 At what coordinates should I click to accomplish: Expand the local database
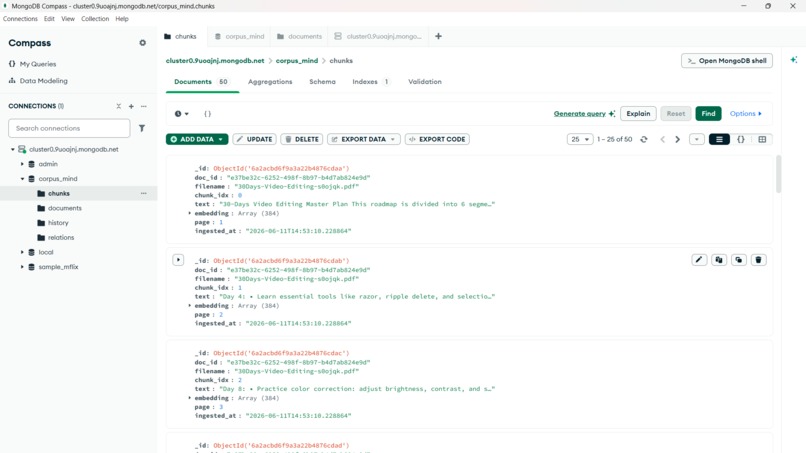(x=22, y=252)
